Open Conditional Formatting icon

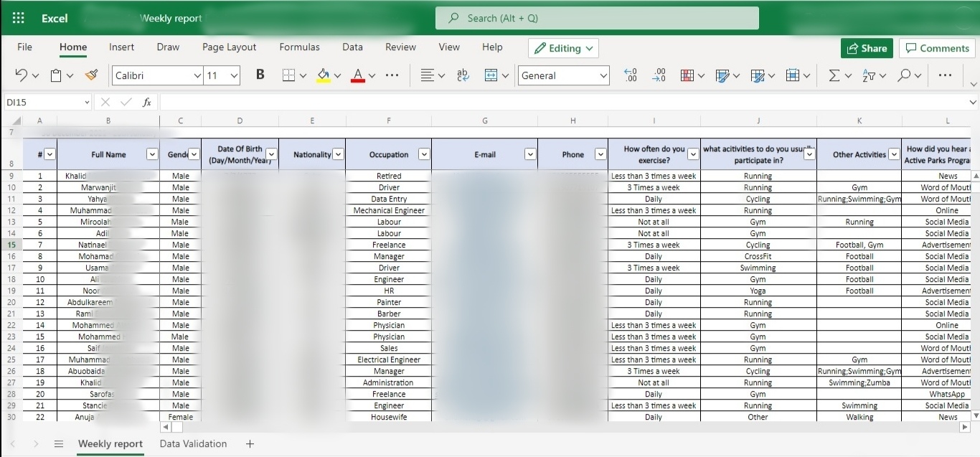(687, 75)
